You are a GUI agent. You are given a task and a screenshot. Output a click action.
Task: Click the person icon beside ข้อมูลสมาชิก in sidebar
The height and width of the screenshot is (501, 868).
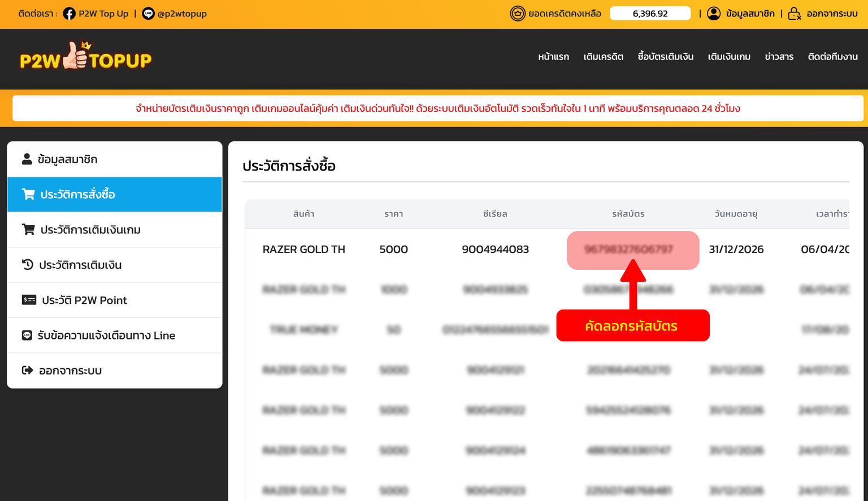click(27, 159)
